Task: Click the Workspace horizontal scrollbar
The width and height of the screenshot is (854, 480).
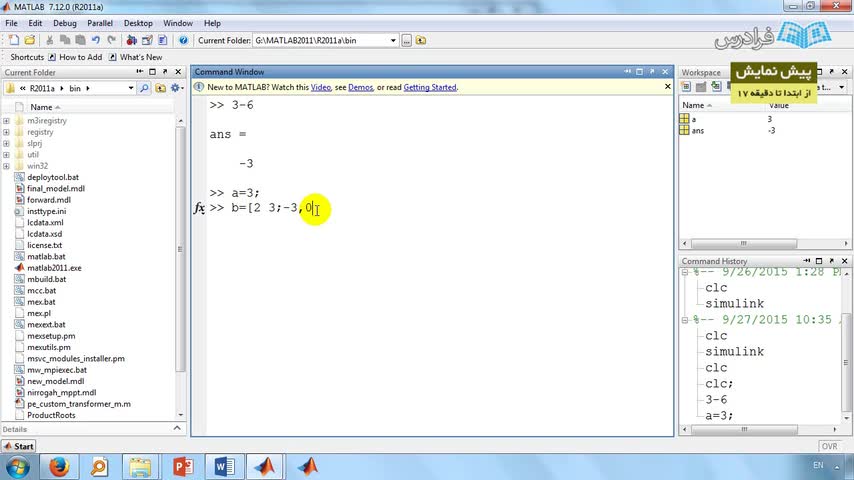Action: click(x=743, y=244)
